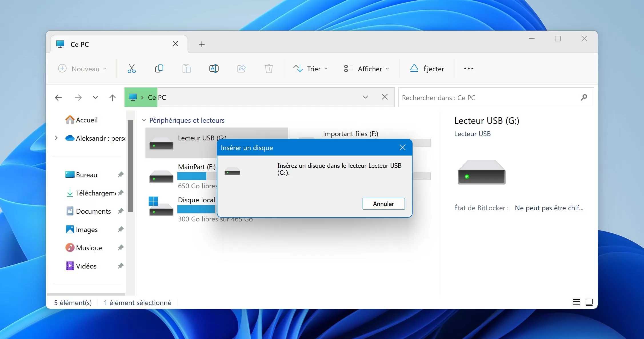644x339 pixels.
Task: Open a new tab with plus button
Action: click(x=202, y=44)
